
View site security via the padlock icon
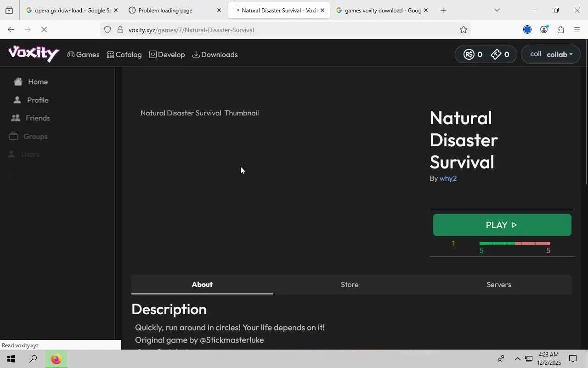tap(120, 30)
